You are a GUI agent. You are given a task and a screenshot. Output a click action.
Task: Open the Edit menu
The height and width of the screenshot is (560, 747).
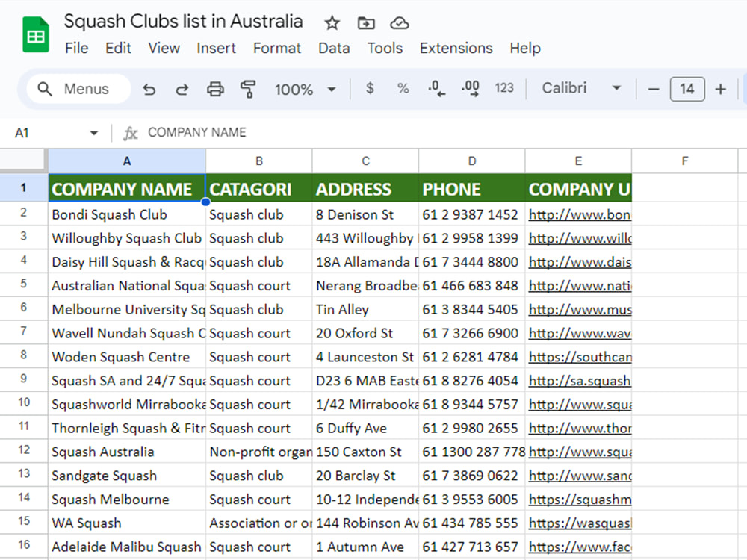[x=118, y=48]
